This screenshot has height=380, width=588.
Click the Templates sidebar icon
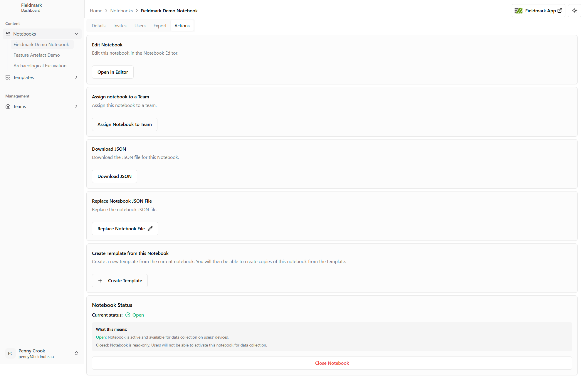click(8, 77)
